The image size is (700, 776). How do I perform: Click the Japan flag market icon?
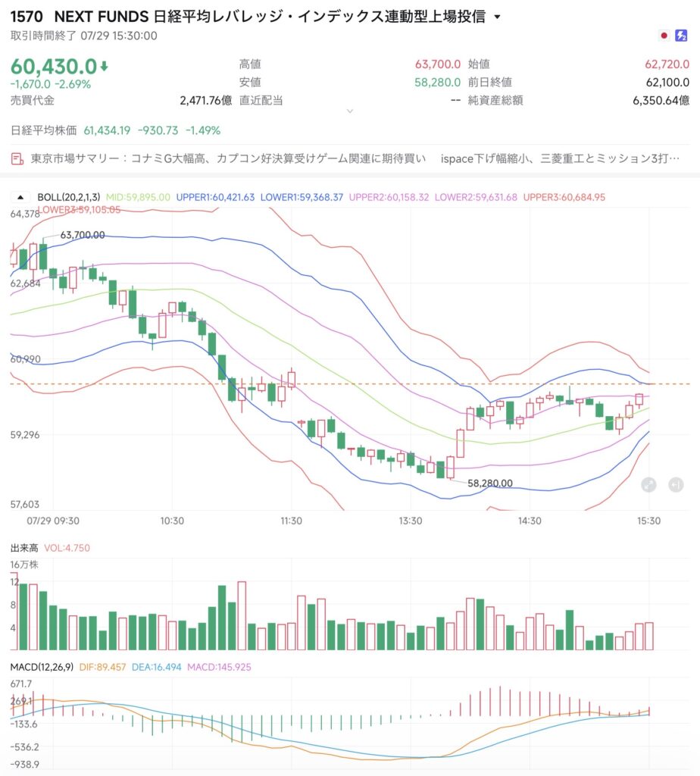point(664,35)
